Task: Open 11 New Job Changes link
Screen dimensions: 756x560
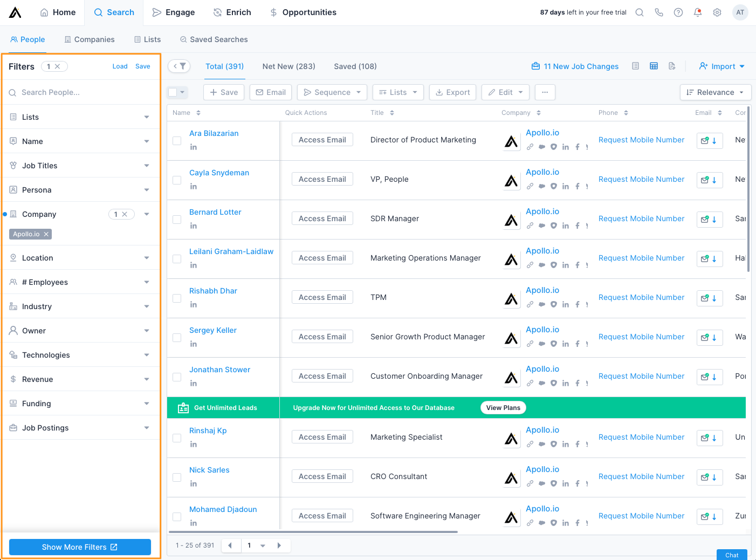Action: point(575,66)
